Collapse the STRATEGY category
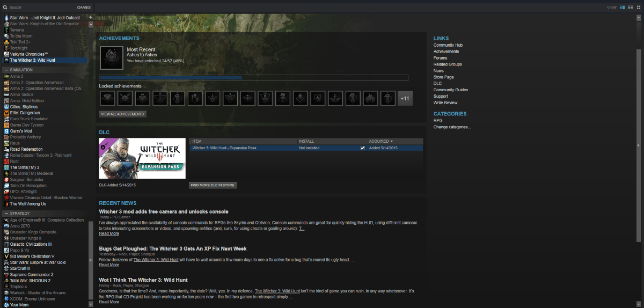644x308 pixels. 6,214
